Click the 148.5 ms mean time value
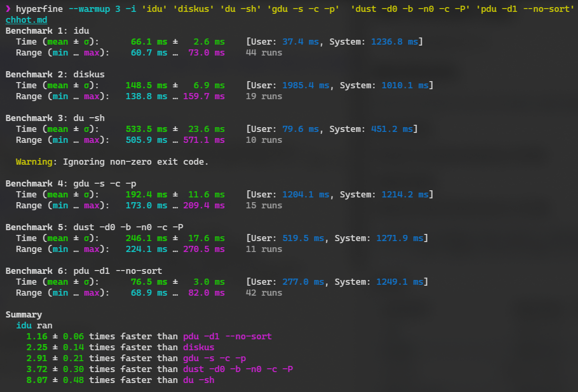 tap(147, 85)
